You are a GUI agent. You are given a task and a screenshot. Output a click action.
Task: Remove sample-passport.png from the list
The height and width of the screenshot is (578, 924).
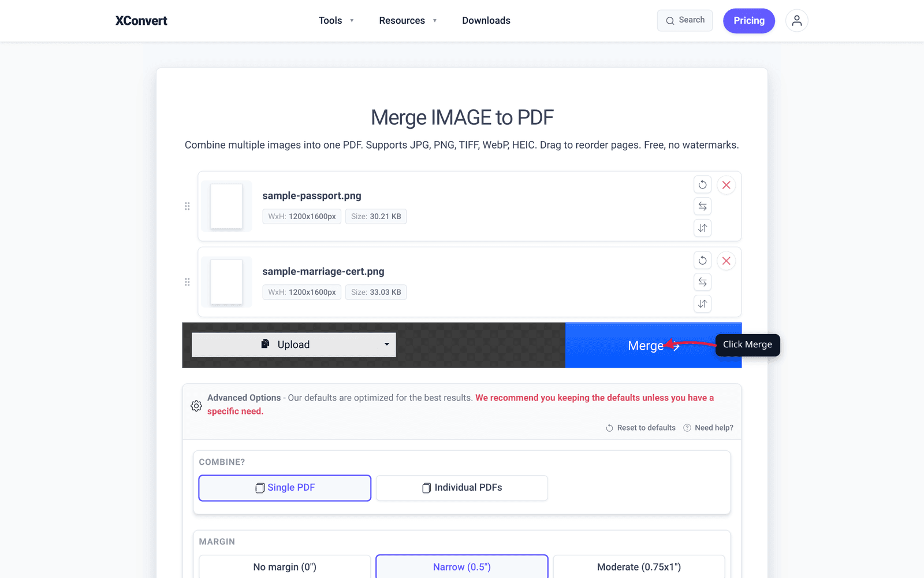pos(726,185)
